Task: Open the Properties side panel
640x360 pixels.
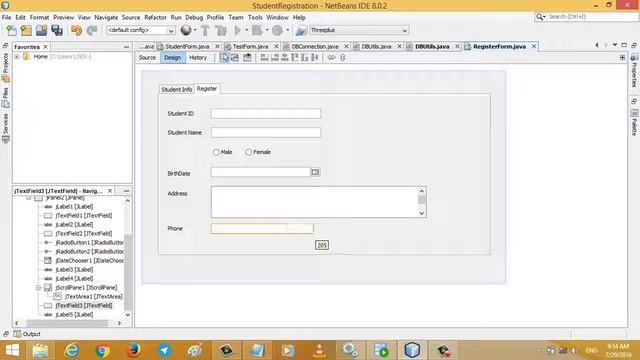Action: pos(634,70)
